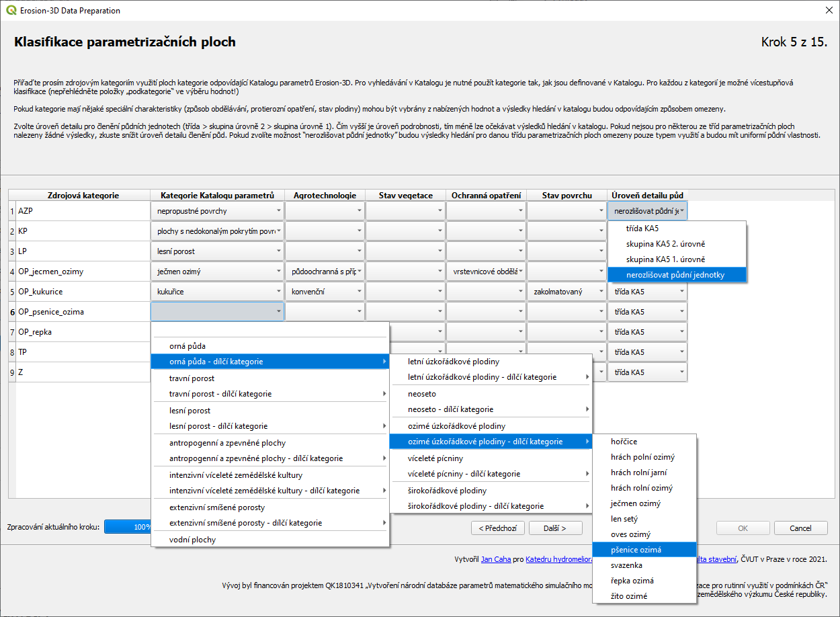Expand 'orná půda - dílčí kategorie' submenu
This screenshot has height=617, width=840.
270,362
